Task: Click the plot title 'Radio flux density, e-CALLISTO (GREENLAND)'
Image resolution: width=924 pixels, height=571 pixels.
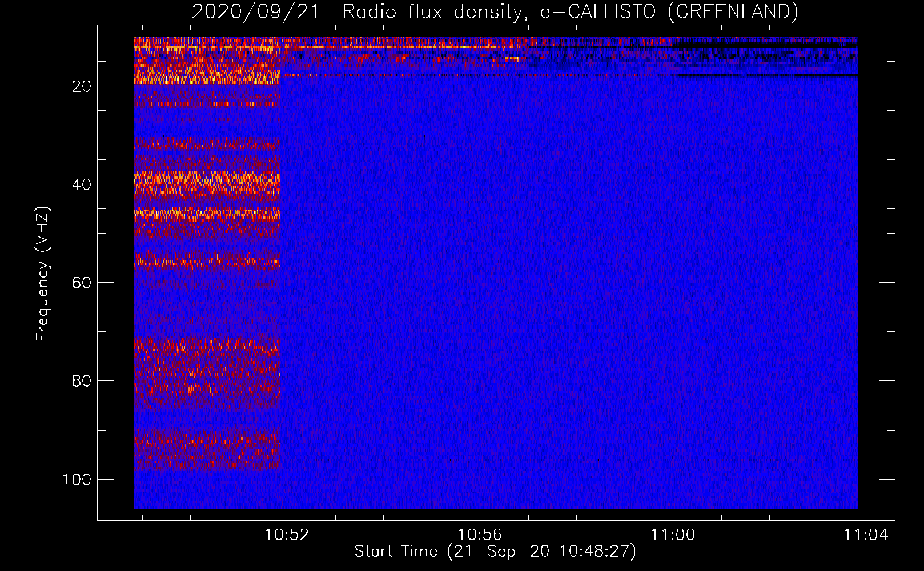Action: (570, 11)
